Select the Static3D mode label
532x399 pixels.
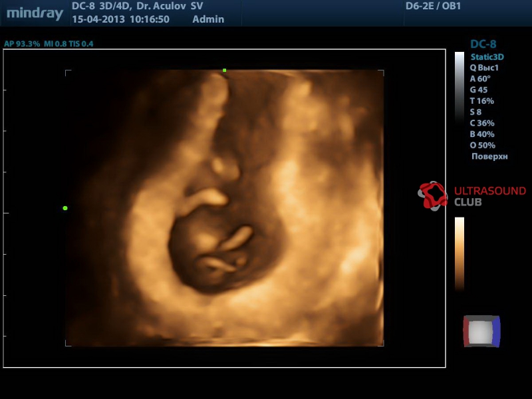point(487,57)
